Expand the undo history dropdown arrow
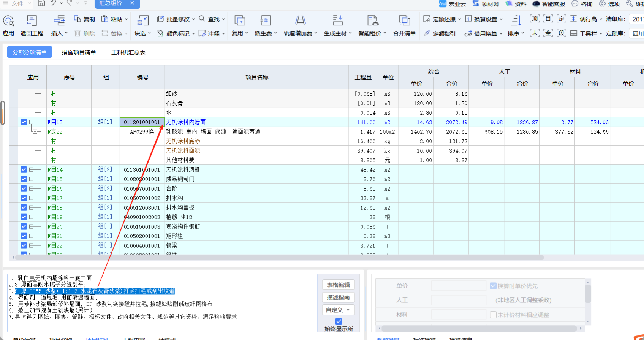Viewport: 644px width, 340px height. coord(62,3)
